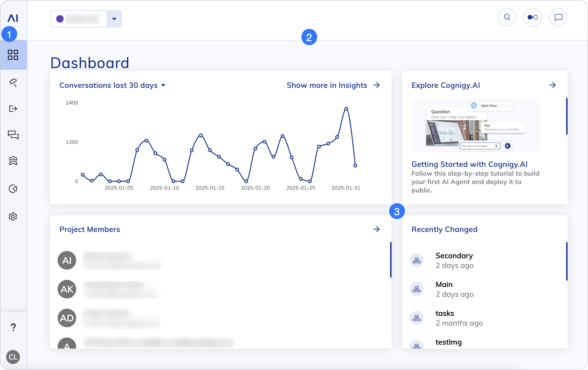Open the Build tools icon in sidebar
The image size is (588, 370).
coord(13,83)
